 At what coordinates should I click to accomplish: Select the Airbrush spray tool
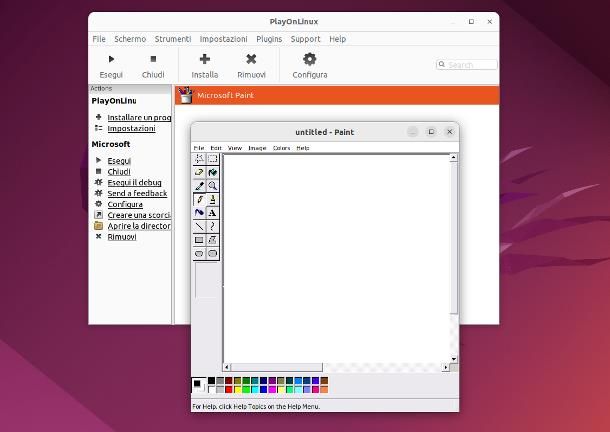199,213
